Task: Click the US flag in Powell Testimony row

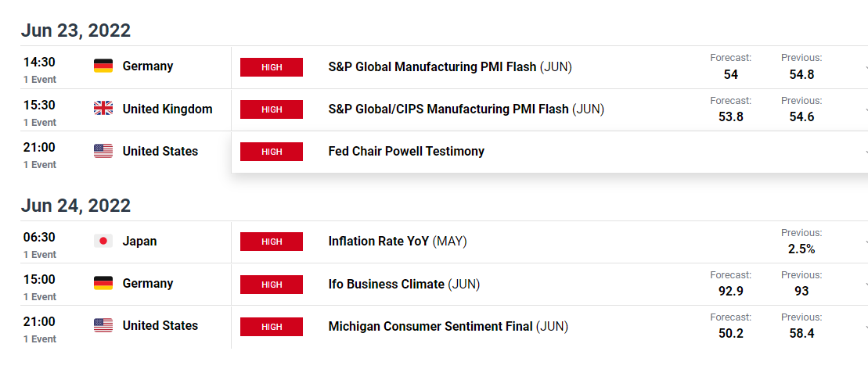Action: pyautogui.click(x=103, y=151)
